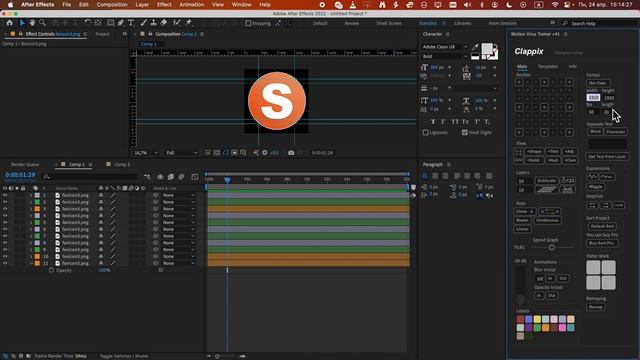Open the Bold font style dropdown
Screen dimensions: 640x360
pyautogui.click(x=445, y=56)
